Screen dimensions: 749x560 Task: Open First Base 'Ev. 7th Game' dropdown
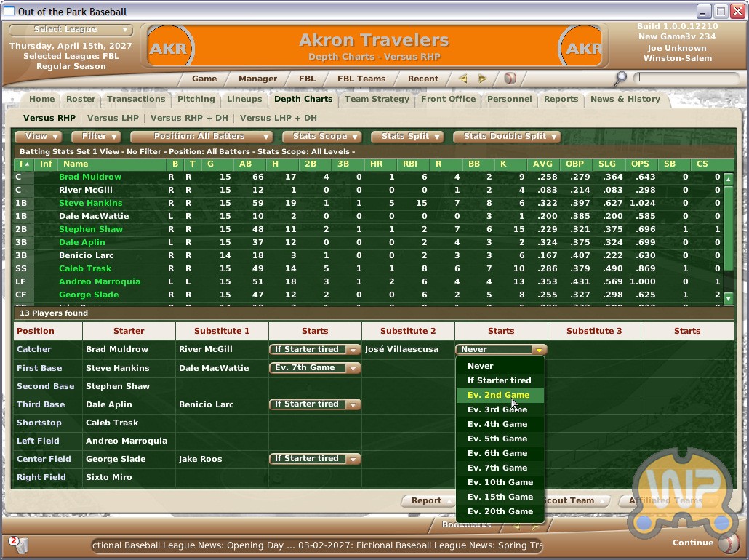click(x=315, y=368)
